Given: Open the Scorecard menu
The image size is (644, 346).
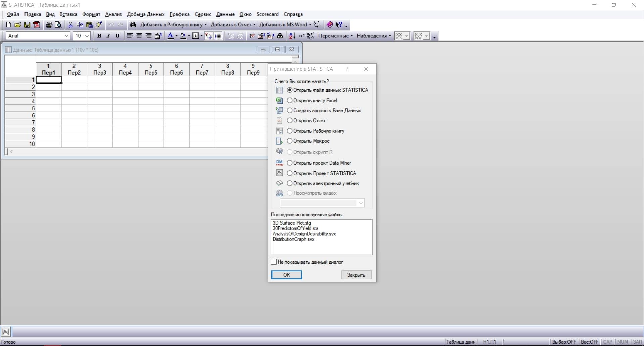Looking at the screenshot, I should [267, 14].
